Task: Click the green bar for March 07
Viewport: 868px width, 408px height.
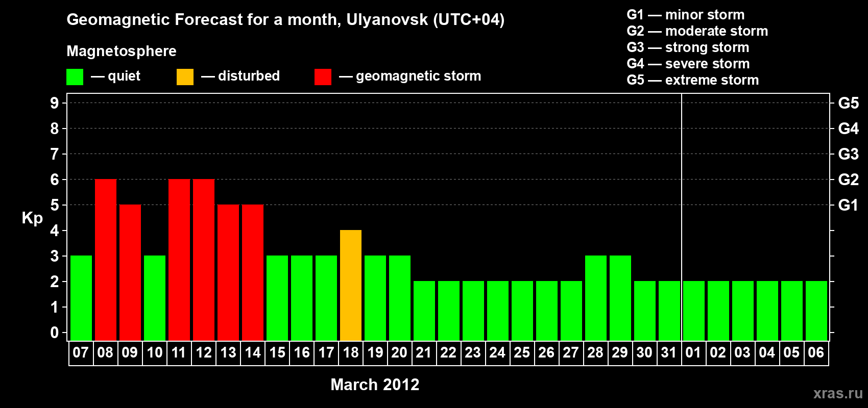Action: pyautogui.click(x=81, y=298)
